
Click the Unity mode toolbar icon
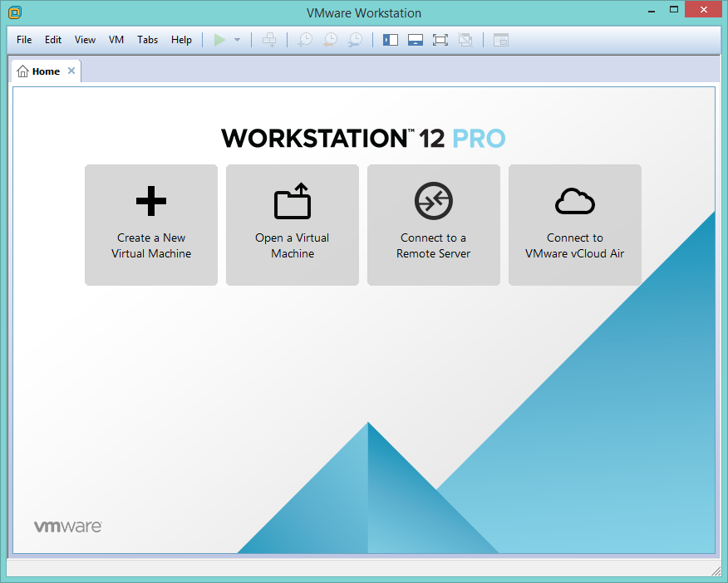pos(465,40)
